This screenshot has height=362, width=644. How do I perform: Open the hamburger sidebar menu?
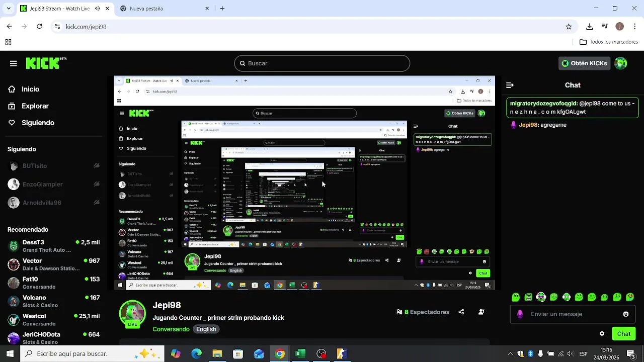tap(14, 63)
